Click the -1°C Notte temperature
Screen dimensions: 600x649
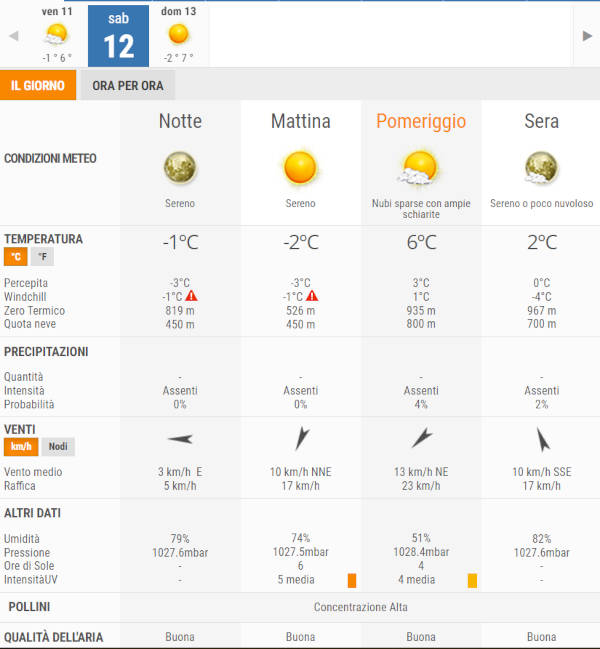pyautogui.click(x=180, y=242)
